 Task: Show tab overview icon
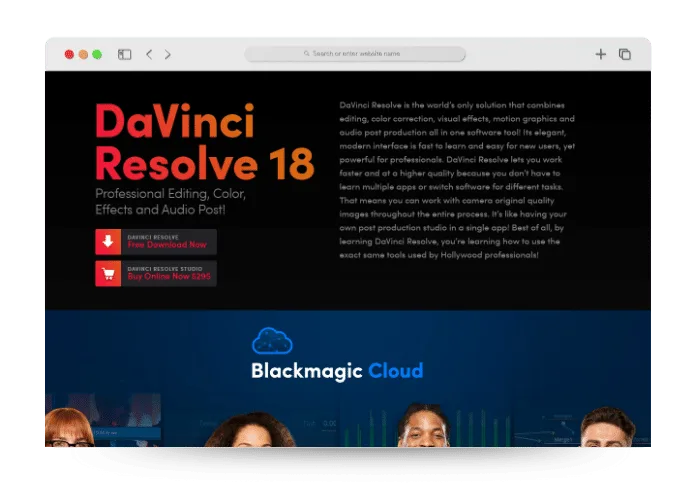(625, 54)
